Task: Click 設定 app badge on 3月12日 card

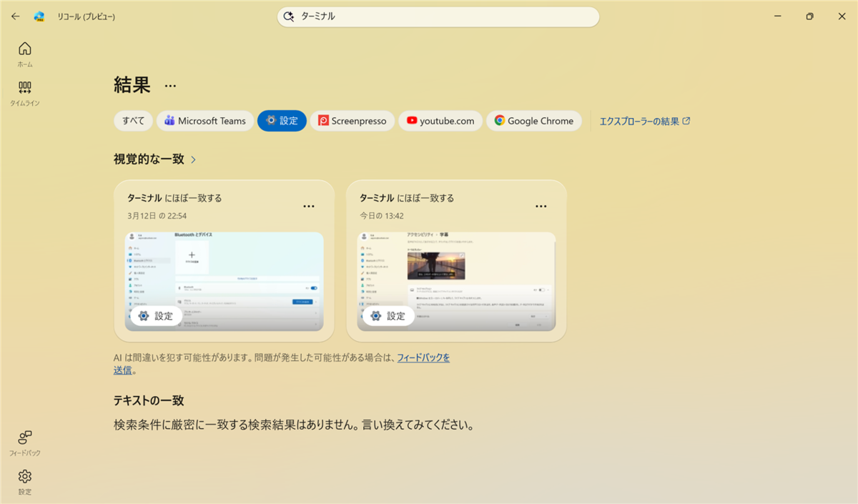Action: 156,316
